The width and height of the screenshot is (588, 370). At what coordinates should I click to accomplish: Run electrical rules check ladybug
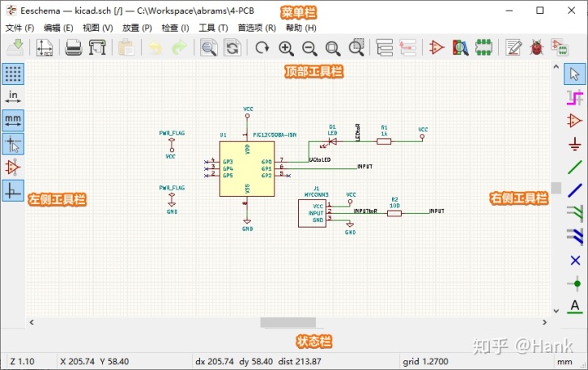(x=537, y=47)
